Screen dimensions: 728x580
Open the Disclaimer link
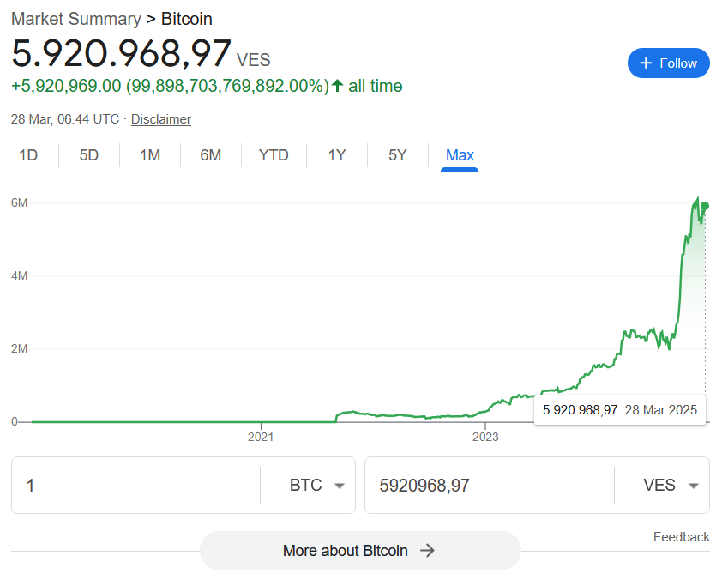click(161, 119)
